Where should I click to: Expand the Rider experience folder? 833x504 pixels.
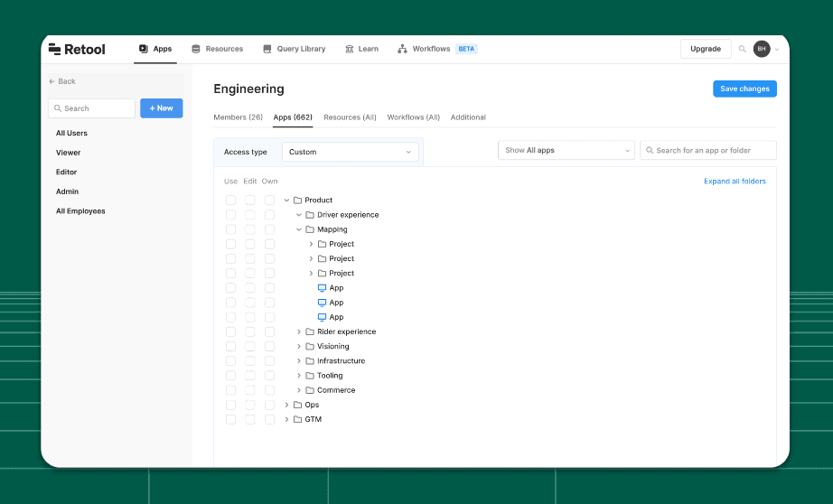coord(299,332)
